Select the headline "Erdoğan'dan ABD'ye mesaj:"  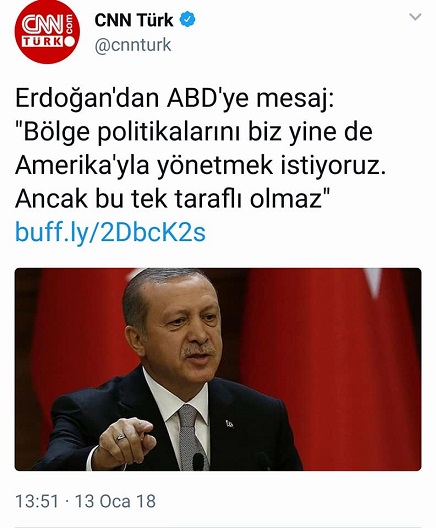pyautogui.click(x=175, y=98)
